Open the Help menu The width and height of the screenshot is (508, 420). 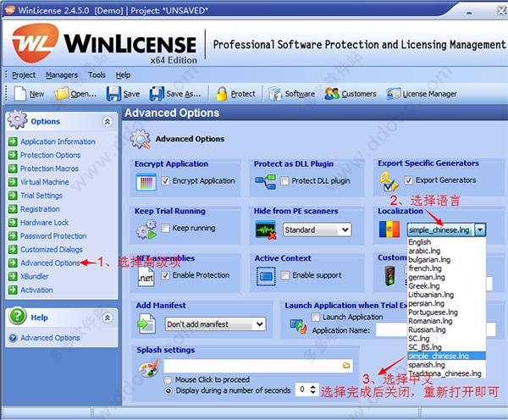click(x=123, y=75)
